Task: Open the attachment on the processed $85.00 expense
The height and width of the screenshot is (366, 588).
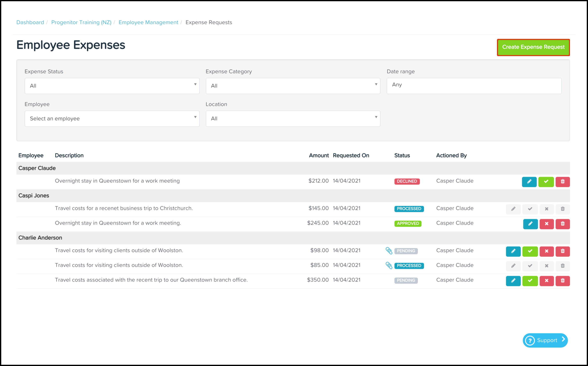Action: [x=389, y=265]
